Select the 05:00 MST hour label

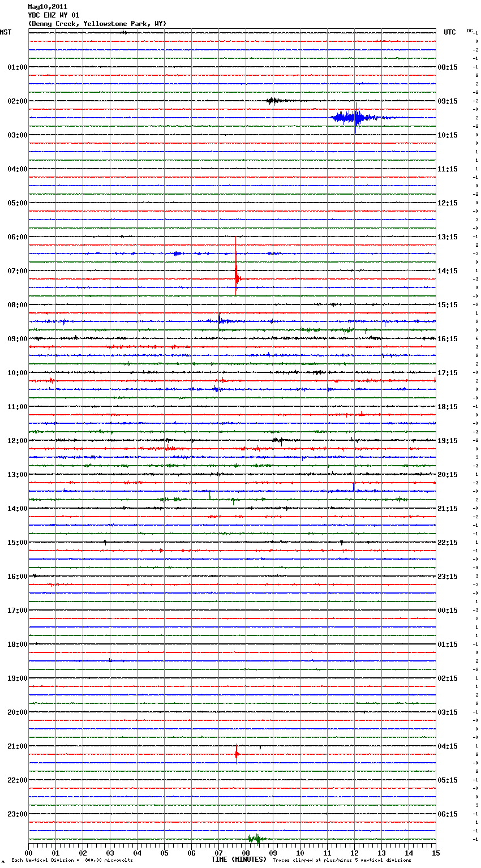click(x=18, y=203)
